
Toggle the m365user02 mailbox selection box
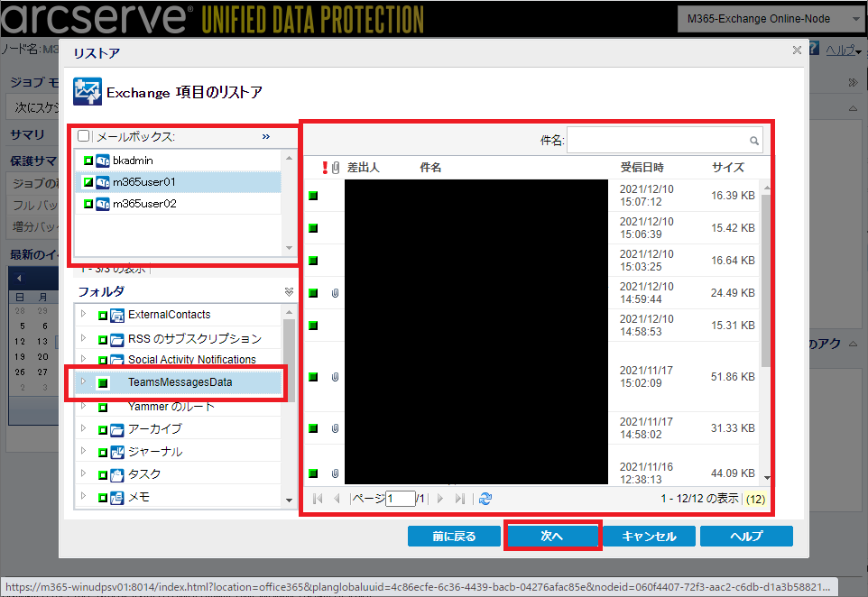[x=88, y=204]
